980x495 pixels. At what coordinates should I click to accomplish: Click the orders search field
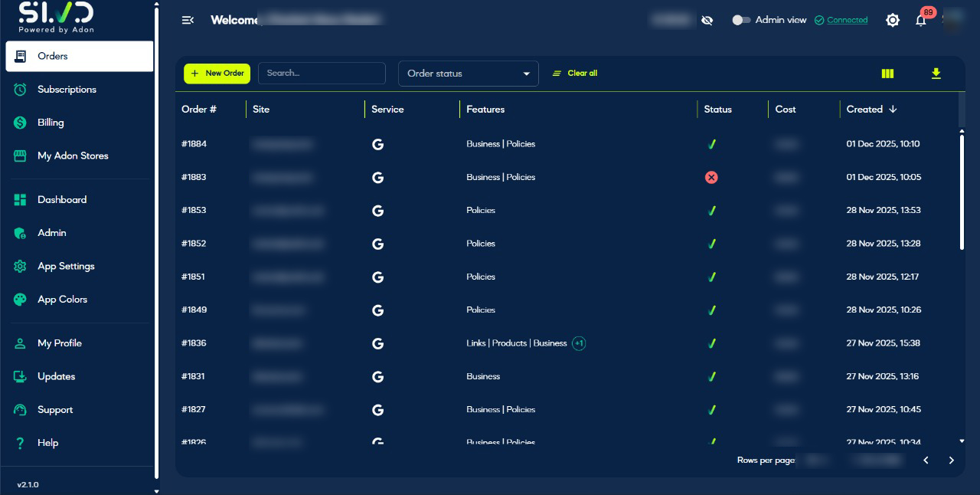pos(322,74)
